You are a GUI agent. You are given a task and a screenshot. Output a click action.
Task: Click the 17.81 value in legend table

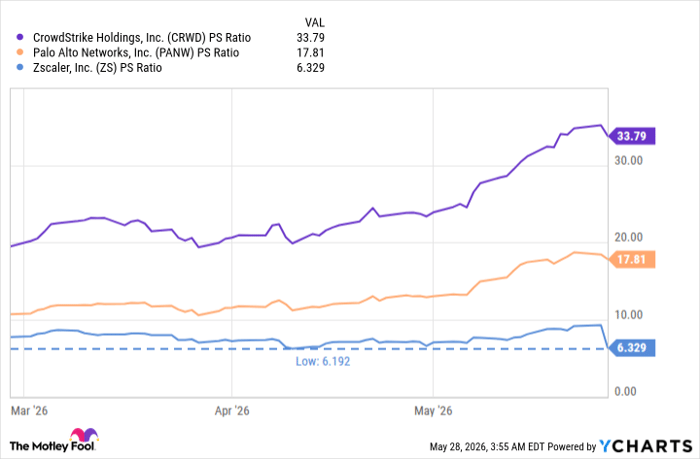click(x=311, y=53)
